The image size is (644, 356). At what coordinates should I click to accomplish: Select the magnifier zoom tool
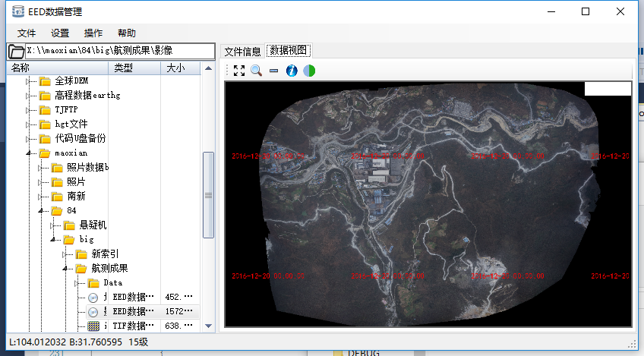tap(256, 71)
